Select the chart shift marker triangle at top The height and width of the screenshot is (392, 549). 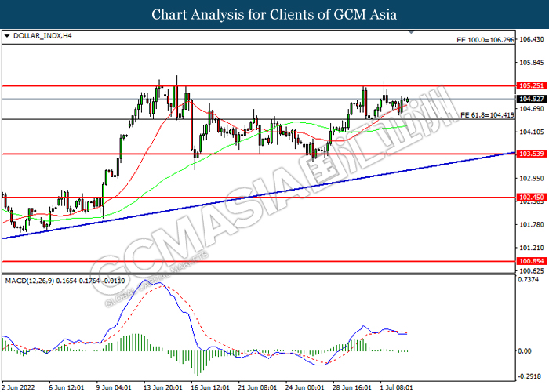412,32
